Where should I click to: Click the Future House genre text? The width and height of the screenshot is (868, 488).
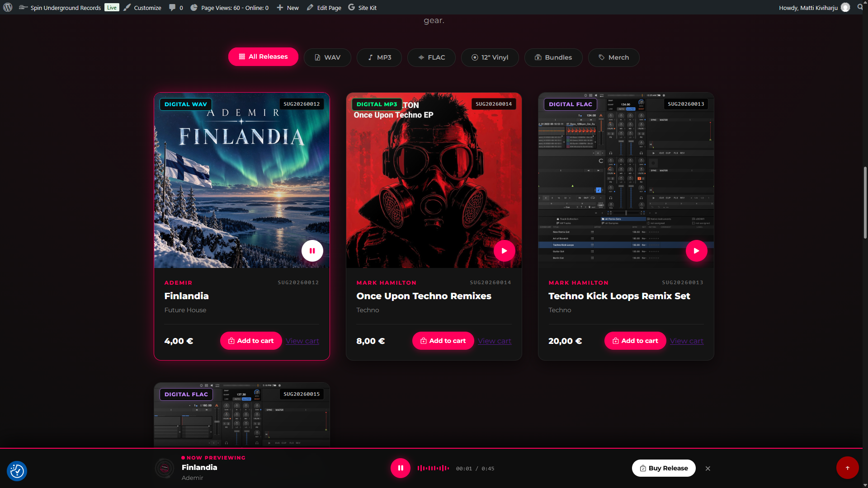pyautogui.click(x=185, y=310)
